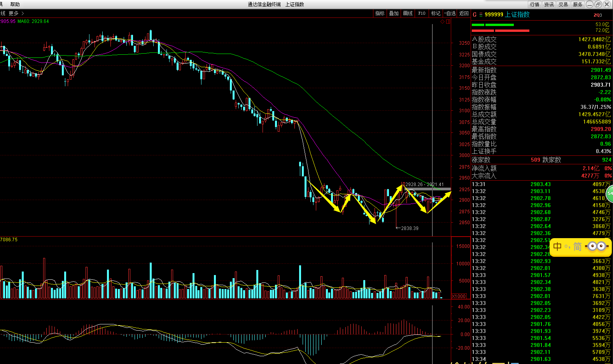Select the tick row with price 2901.57
The width and height of the screenshot is (613, 364).
tap(541, 275)
